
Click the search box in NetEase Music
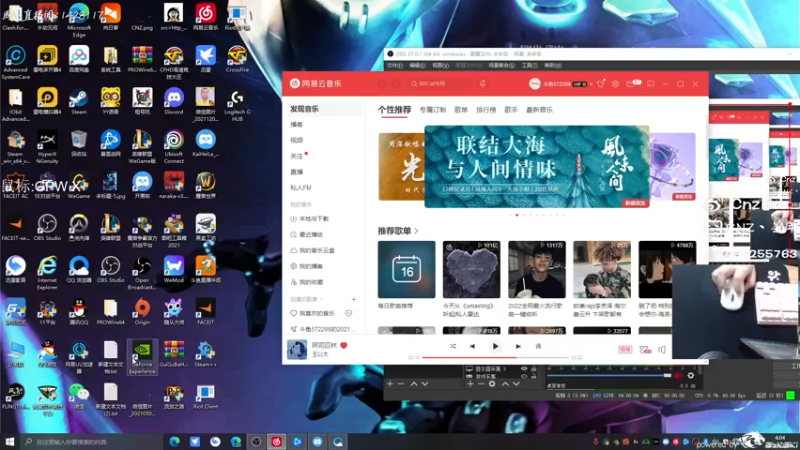click(x=441, y=84)
